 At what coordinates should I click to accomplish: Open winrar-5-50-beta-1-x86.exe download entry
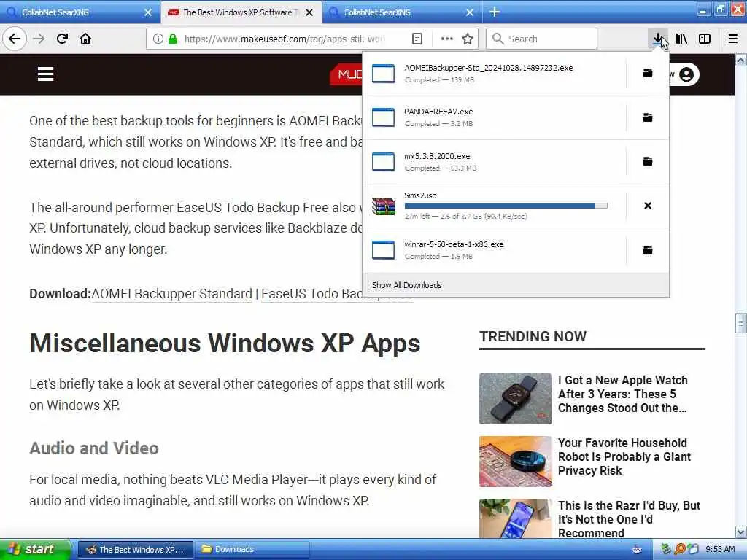click(x=494, y=250)
